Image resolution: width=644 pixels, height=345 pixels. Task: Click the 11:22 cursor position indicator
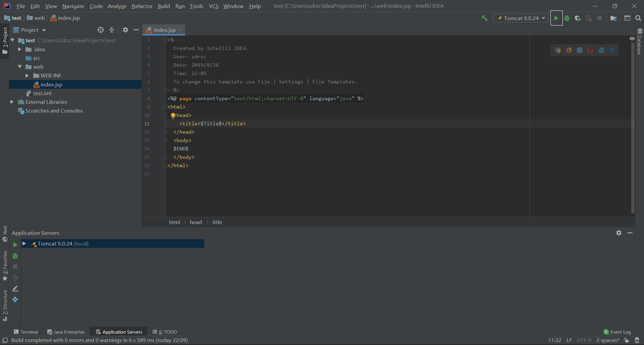pyautogui.click(x=555, y=340)
